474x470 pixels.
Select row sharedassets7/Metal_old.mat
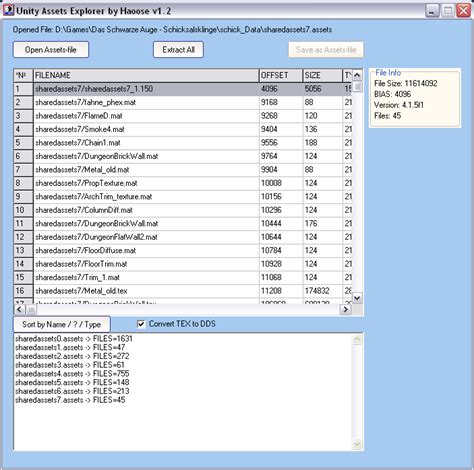point(183,170)
